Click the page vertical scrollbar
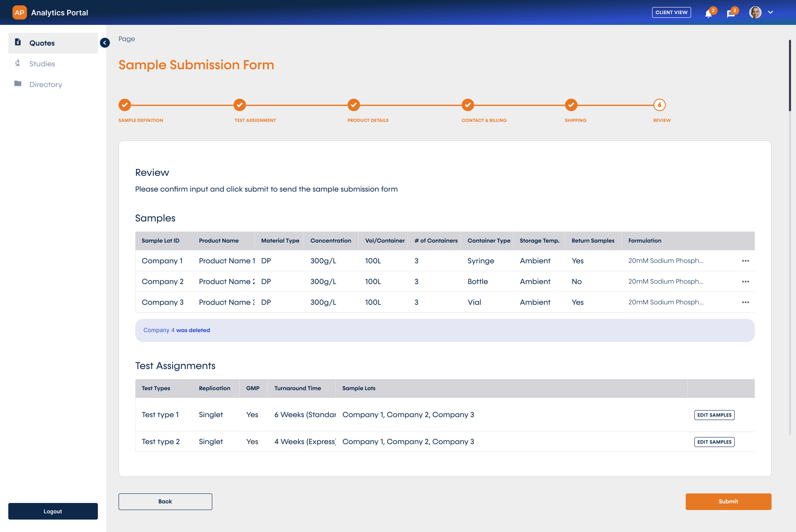This screenshot has width=796, height=532. tap(790, 75)
